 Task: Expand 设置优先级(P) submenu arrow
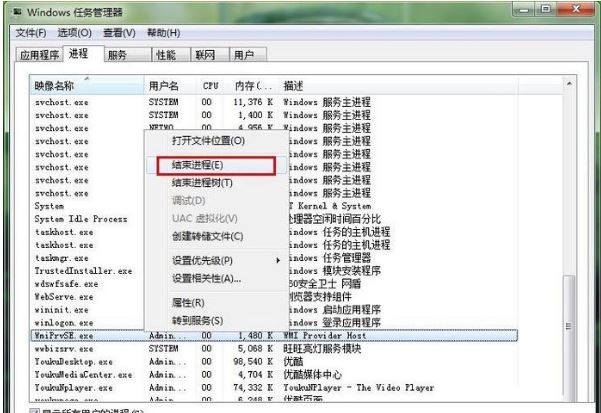coord(278,261)
